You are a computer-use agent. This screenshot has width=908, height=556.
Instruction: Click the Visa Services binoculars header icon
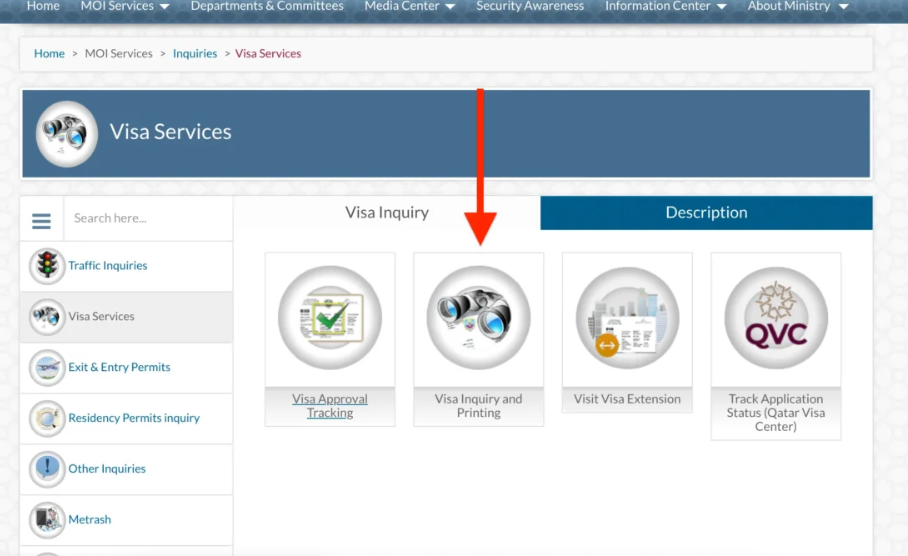[67, 134]
